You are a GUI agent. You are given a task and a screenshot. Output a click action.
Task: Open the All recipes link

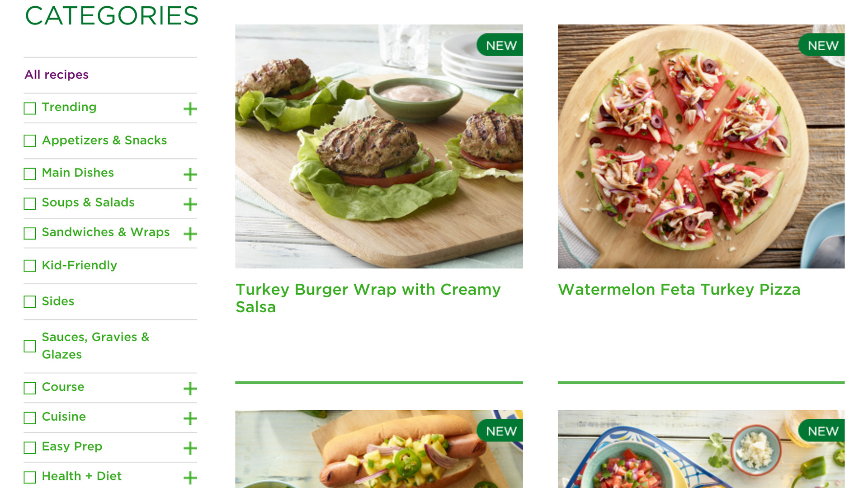point(57,75)
